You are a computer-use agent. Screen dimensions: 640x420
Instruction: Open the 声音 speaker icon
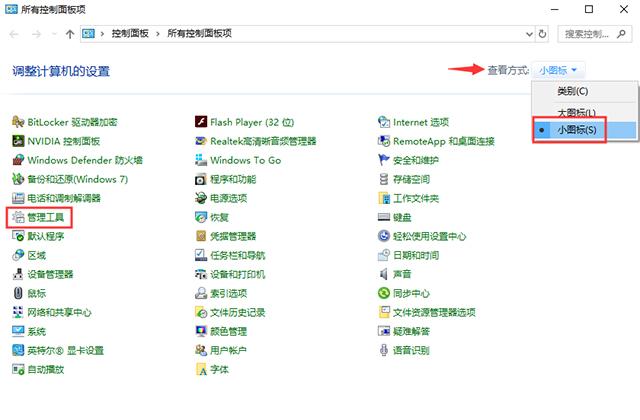click(x=384, y=274)
